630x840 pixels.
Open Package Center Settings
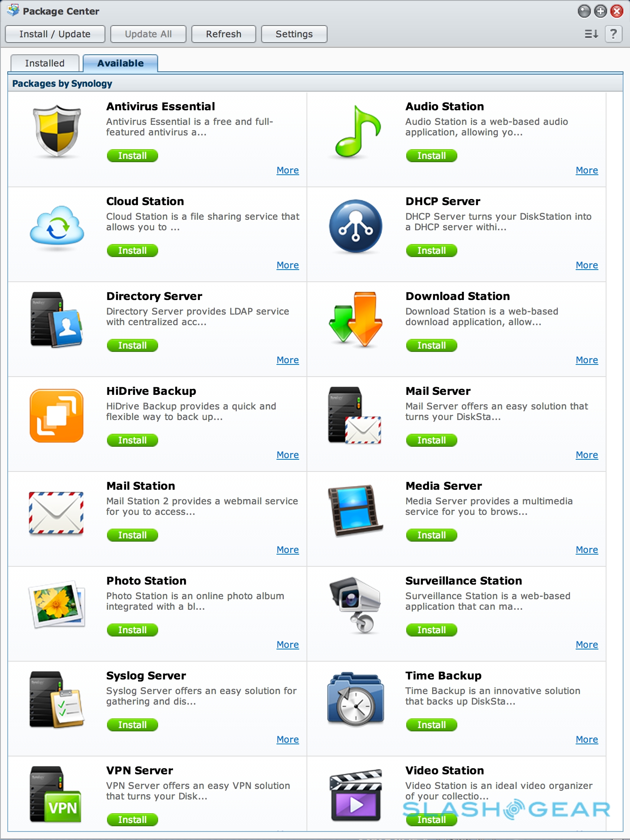[x=294, y=34]
